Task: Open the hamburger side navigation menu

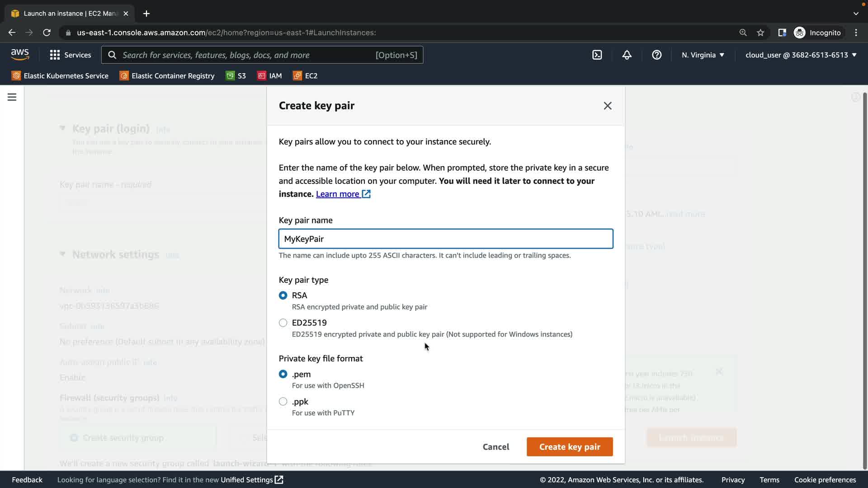Action: [x=12, y=97]
